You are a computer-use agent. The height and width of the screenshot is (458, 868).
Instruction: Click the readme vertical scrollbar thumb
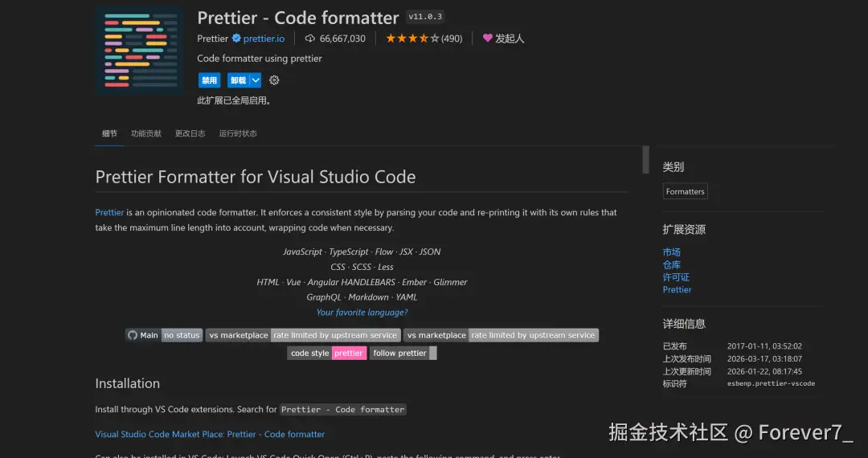click(x=645, y=159)
